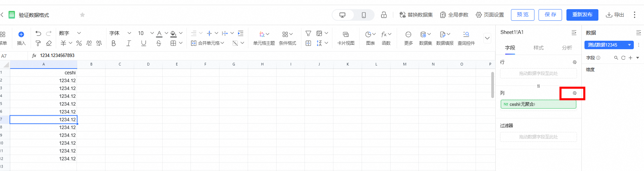The height and width of the screenshot is (171, 644).
Task: Click the 查询控件 query control icon
Action: point(466,38)
